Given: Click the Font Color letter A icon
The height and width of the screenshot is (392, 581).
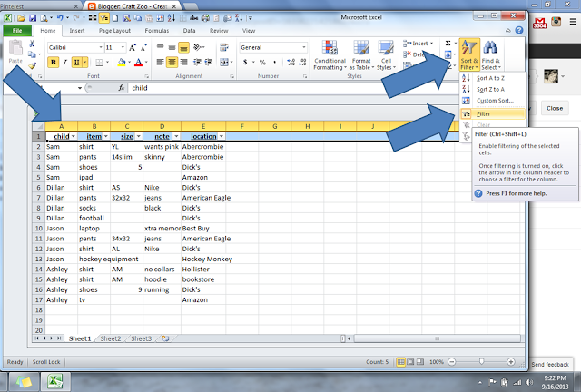Looking at the screenshot, I should pyautogui.click(x=138, y=62).
